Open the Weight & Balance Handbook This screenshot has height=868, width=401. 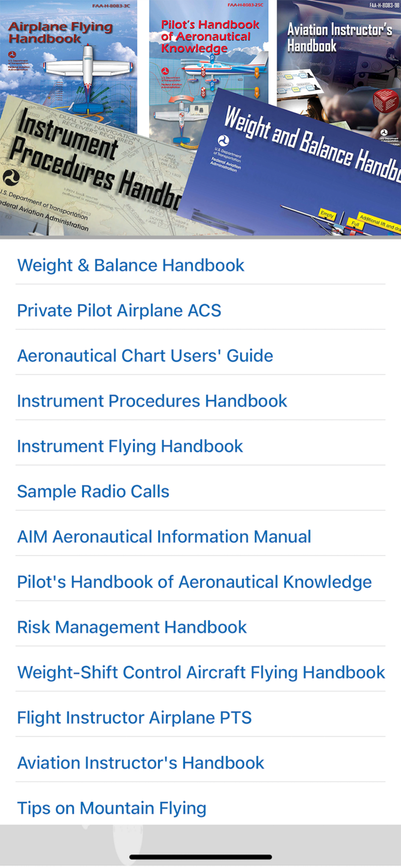(131, 265)
